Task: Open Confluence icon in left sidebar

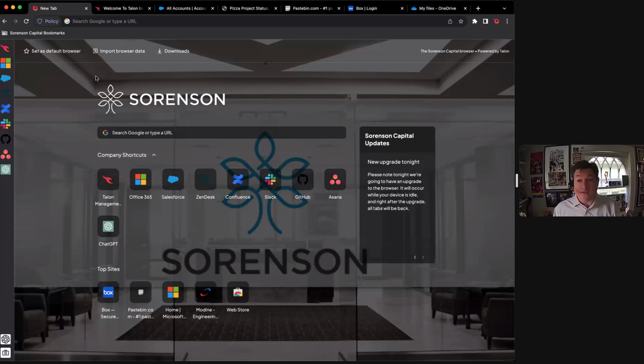Action: 5,109
